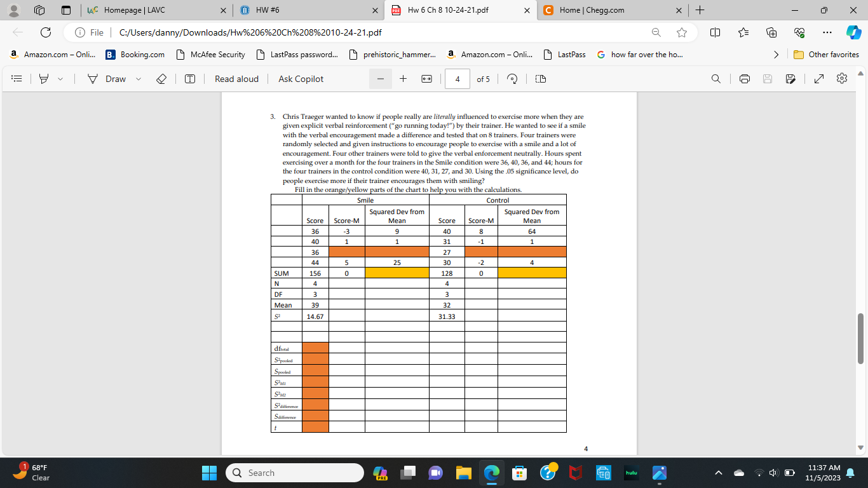Open Microsoft Store from taskbar
This screenshot has height=488, width=868.
tap(519, 473)
